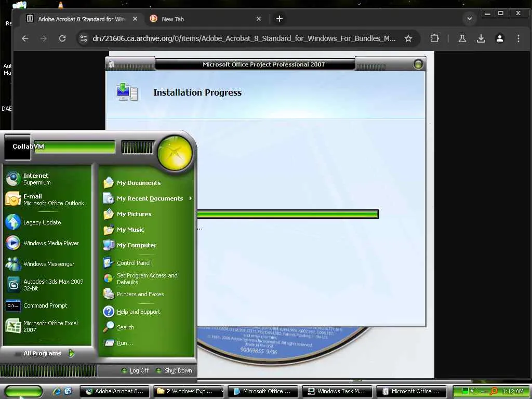Screen dimensions: 532x399
Task: Click the Project 2007 installer round close button
Action: click(x=418, y=64)
